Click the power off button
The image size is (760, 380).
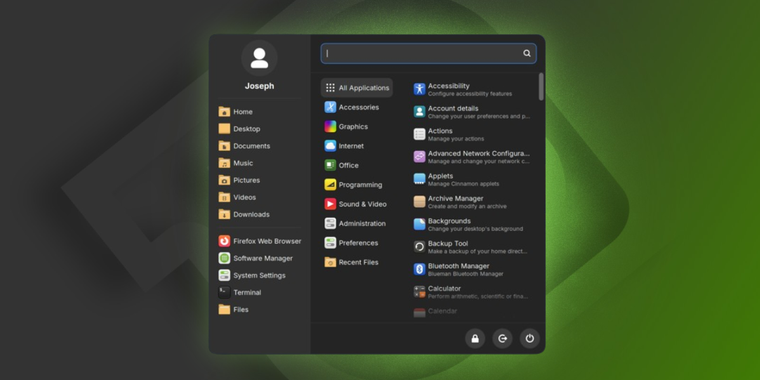click(530, 339)
